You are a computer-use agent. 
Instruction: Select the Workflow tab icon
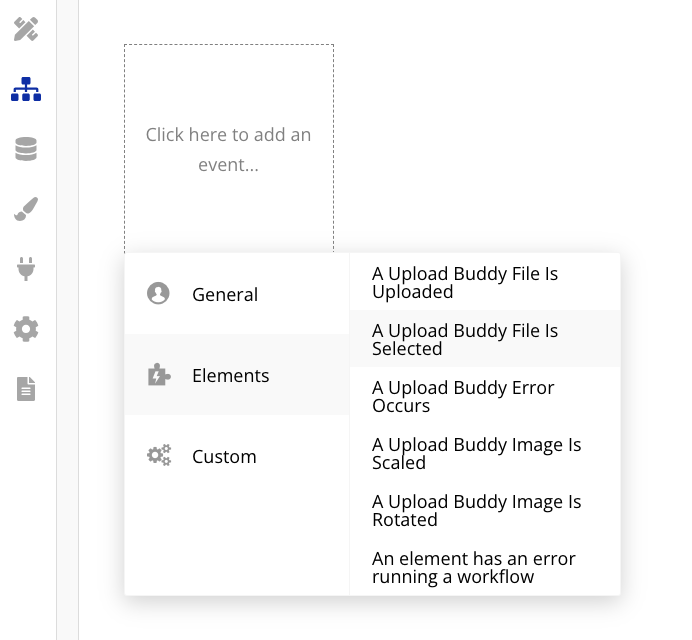(26, 89)
